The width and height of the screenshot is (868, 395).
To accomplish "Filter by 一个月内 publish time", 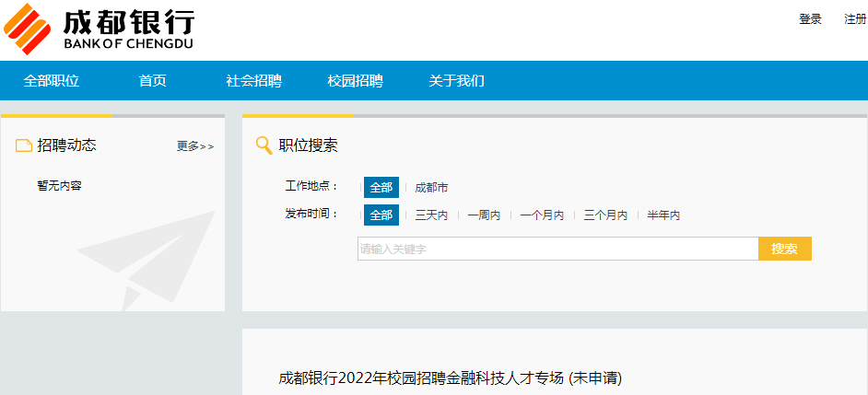I will point(542,215).
